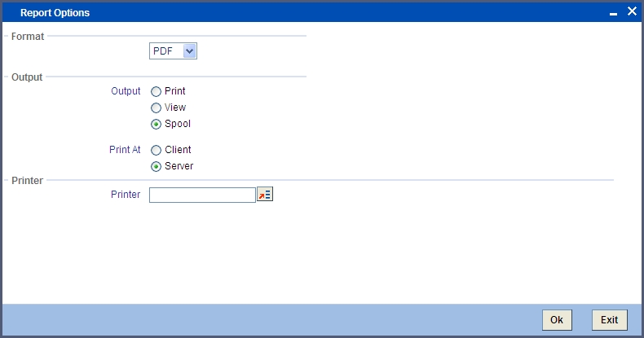This screenshot has height=338, width=644.
Task: Select the View output radio button
Action: point(156,108)
